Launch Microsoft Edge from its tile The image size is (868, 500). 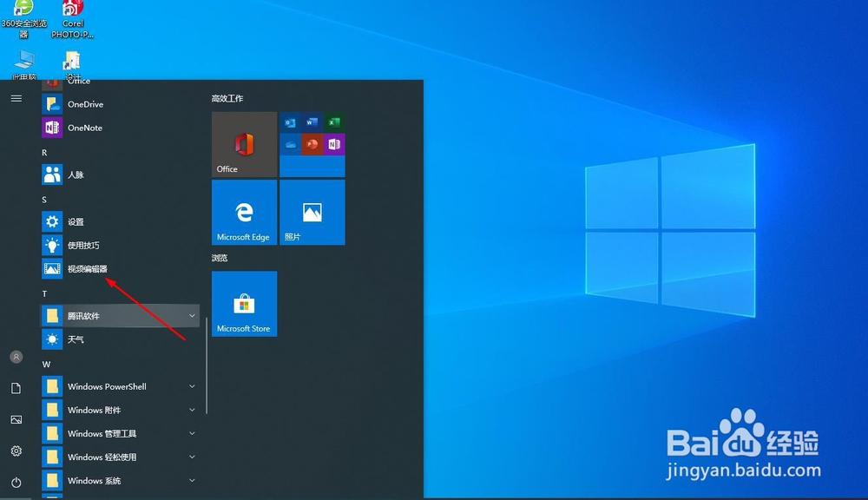(244, 212)
